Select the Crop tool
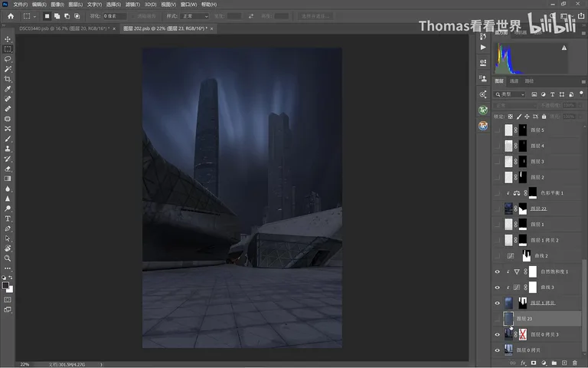 (8, 79)
